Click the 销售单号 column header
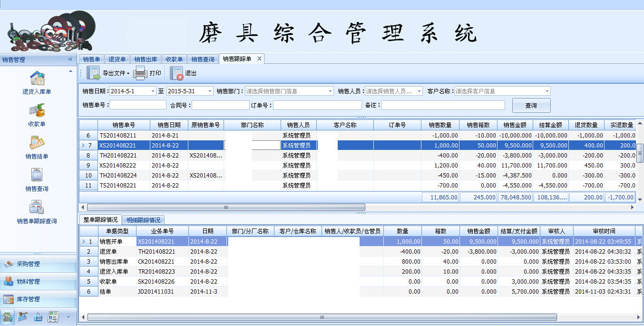The height and width of the screenshot is (326, 644). [124, 125]
